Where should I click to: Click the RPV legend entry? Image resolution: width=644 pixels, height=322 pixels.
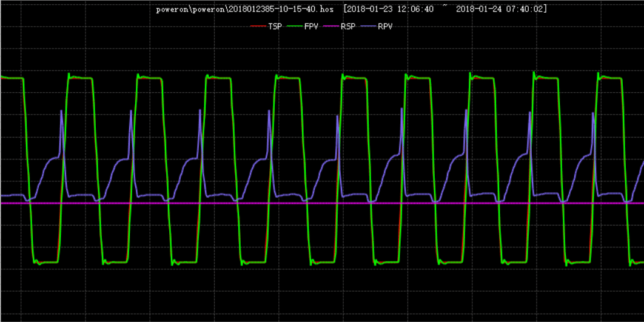point(376,26)
